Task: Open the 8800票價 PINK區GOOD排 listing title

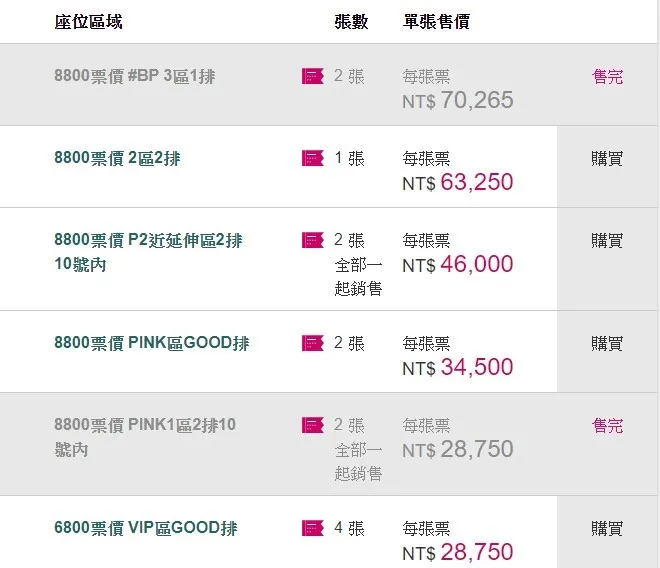Action: tap(151, 343)
